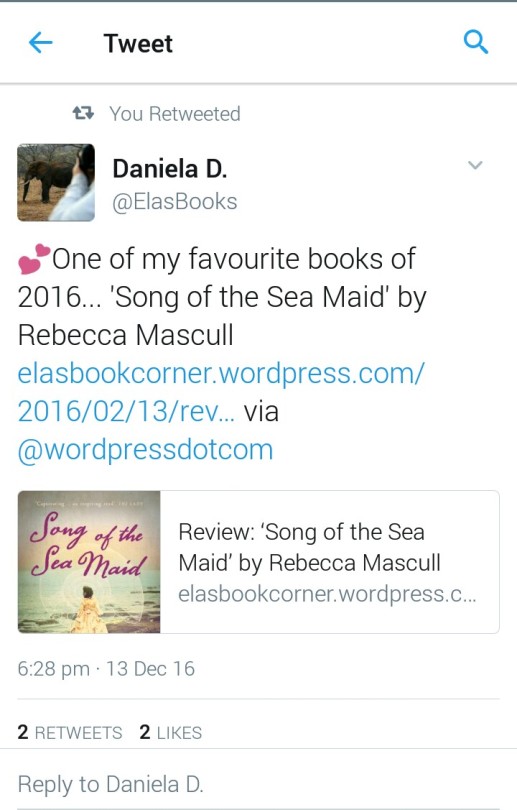Open the Song of the Sea Maid cover thumbnail

89,562
